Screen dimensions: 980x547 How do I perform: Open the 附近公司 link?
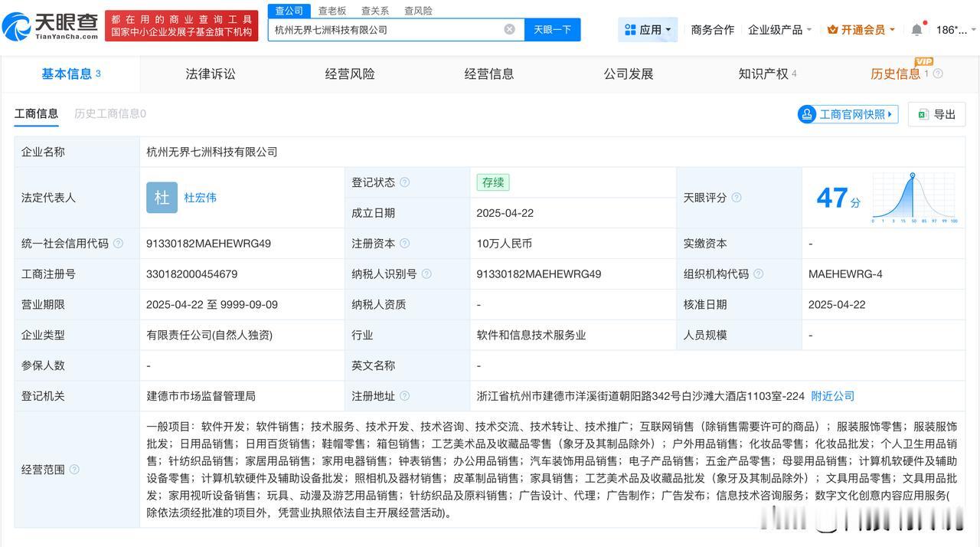(833, 396)
